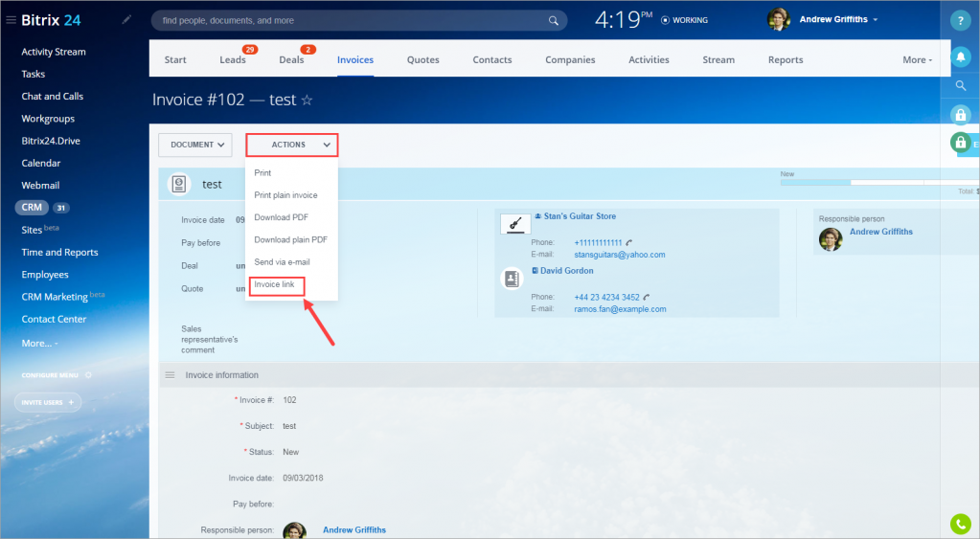Choose Download PDF menu item

point(282,217)
